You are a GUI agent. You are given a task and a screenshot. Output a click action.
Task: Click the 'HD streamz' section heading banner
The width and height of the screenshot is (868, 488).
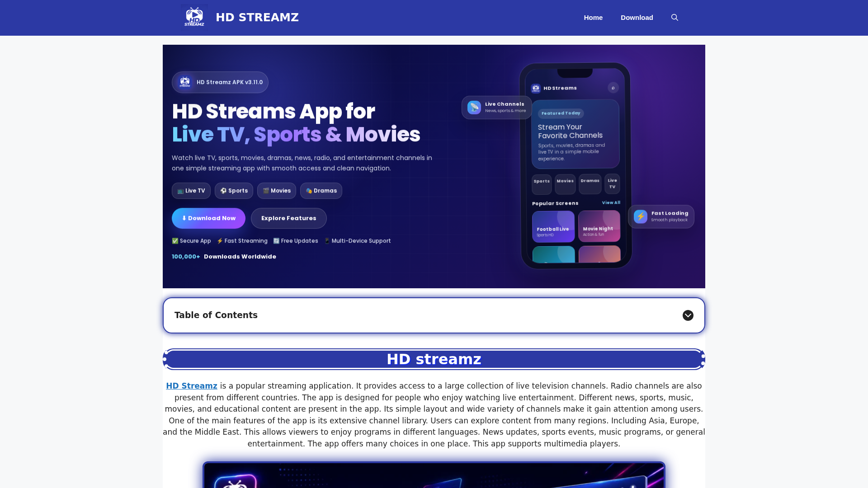click(434, 359)
